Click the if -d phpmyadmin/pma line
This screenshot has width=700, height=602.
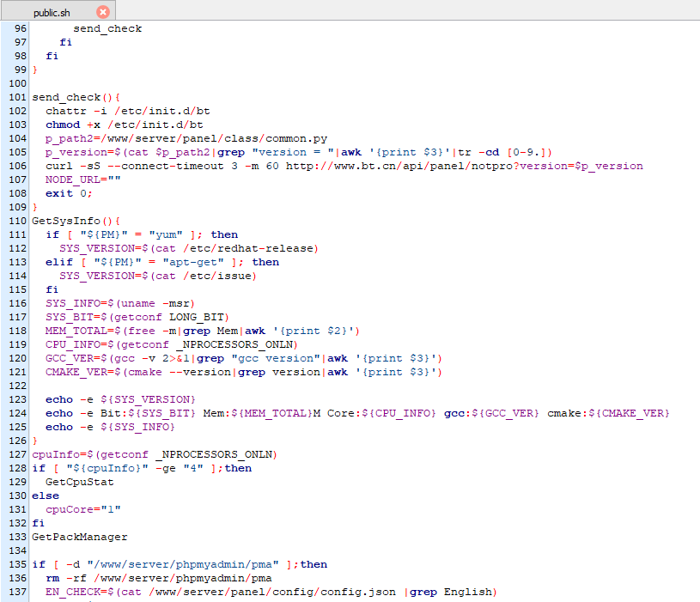(180, 564)
